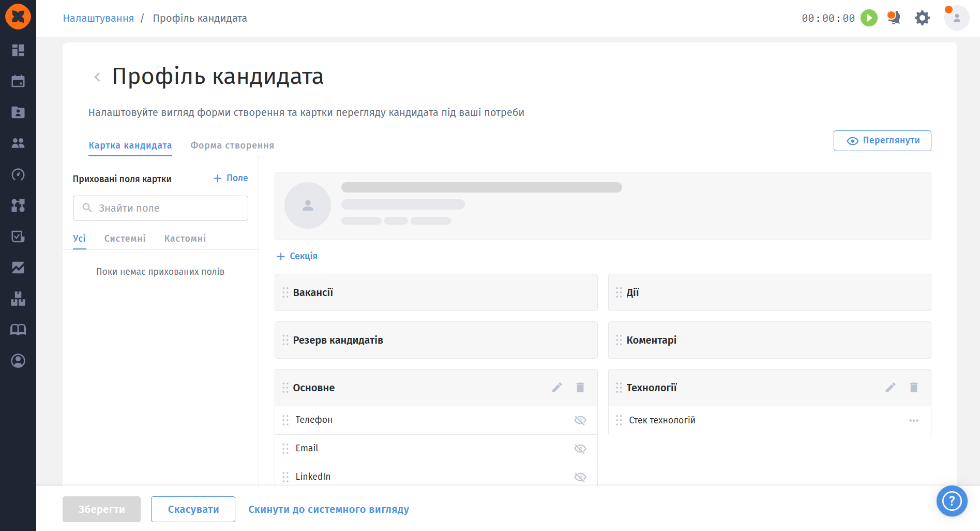Start the timer with green play button
The image size is (980, 531).
869,18
